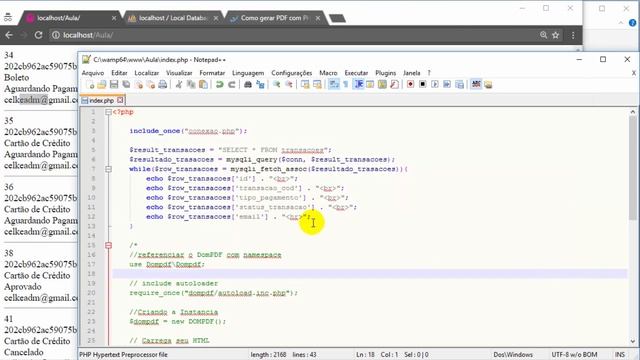This screenshot has height=360, width=640.
Task: Toggle show all characters pilcrow icon
Action: coord(345,84)
